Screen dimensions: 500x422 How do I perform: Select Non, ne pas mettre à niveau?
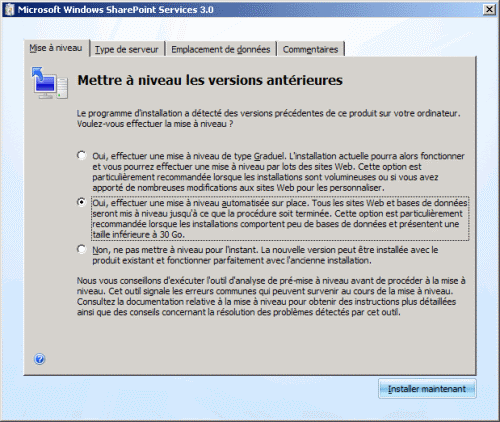(81, 249)
